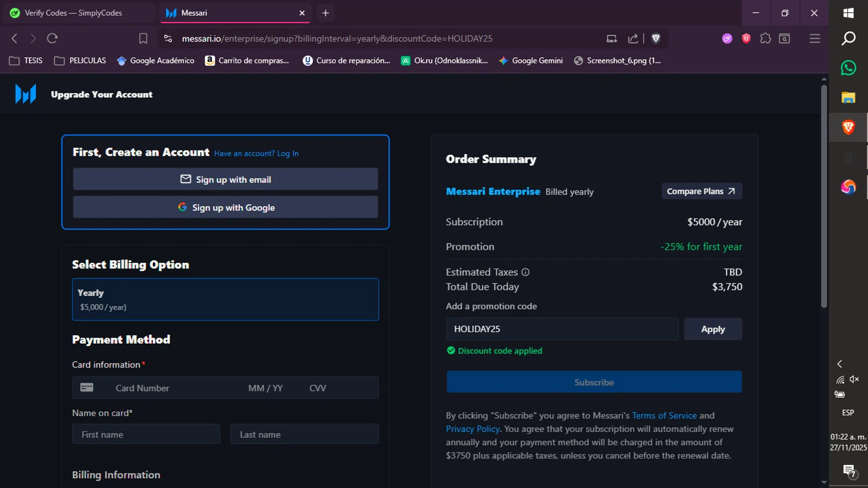Click the First name field
The image size is (868, 488).
pos(146,434)
